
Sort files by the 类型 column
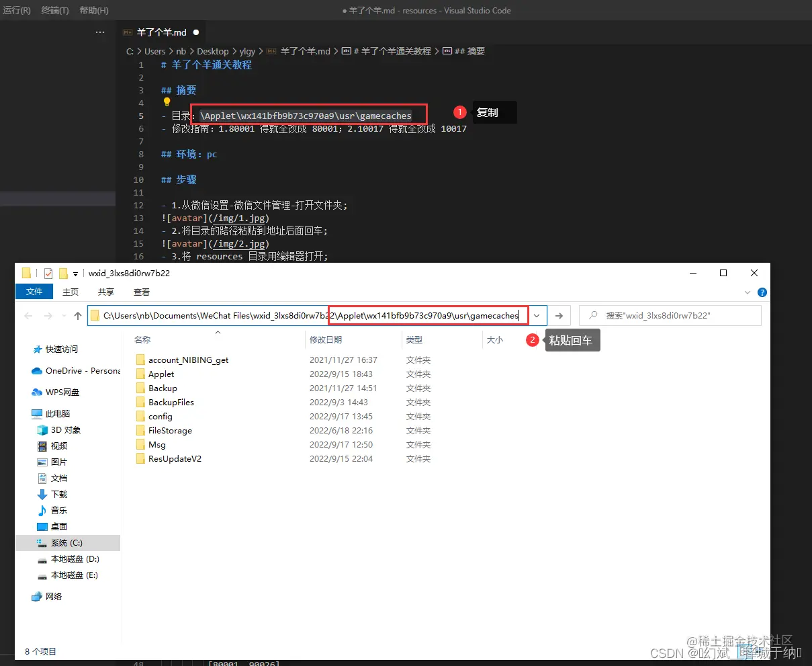(x=414, y=340)
